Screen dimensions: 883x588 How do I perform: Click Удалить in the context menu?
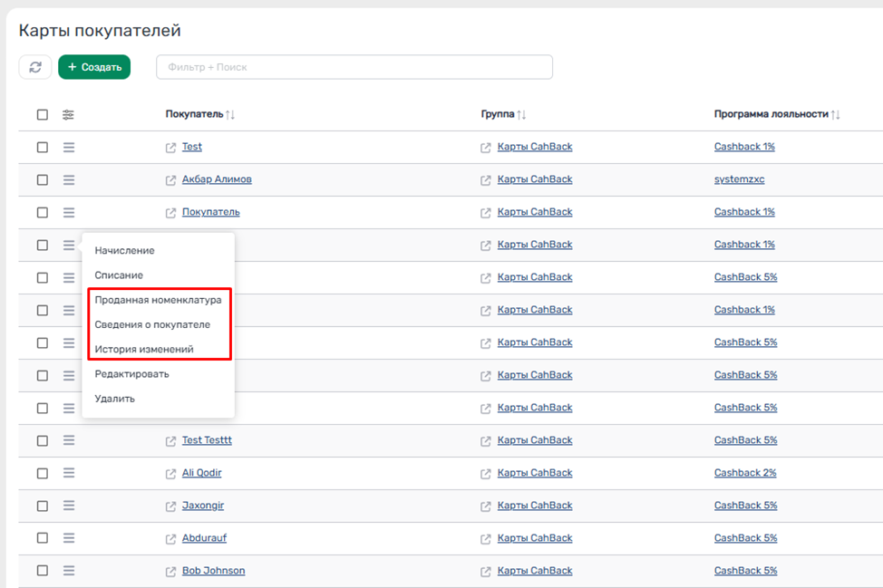tap(114, 399)
